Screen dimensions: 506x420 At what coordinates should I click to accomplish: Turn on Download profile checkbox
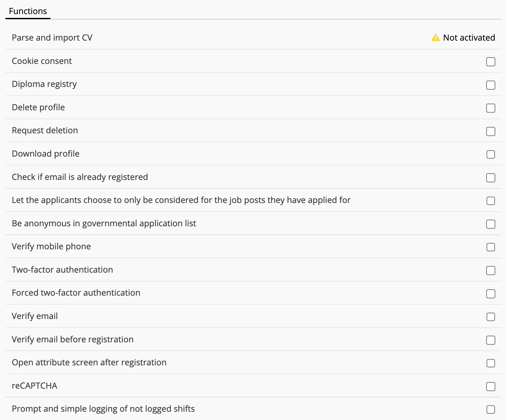click(x=491, y=154)
